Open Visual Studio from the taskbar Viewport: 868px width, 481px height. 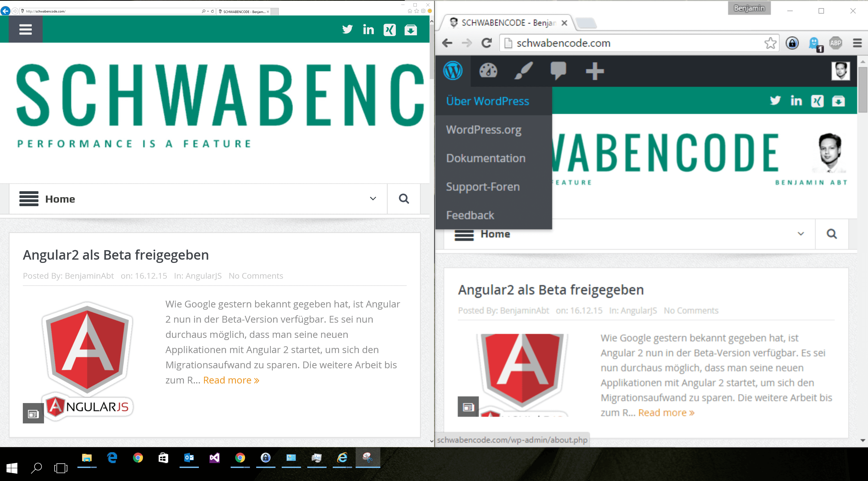click(x=215, y=458)
